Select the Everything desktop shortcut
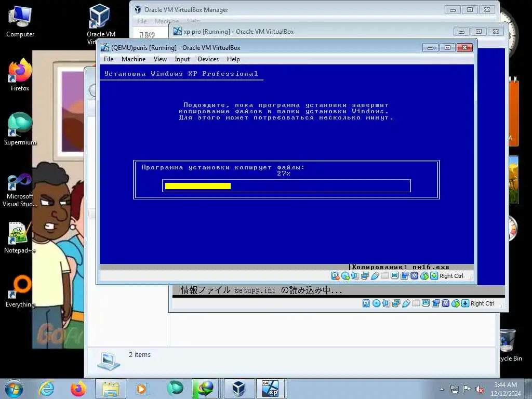Screen dimensions: 532x399 (20, 291)
